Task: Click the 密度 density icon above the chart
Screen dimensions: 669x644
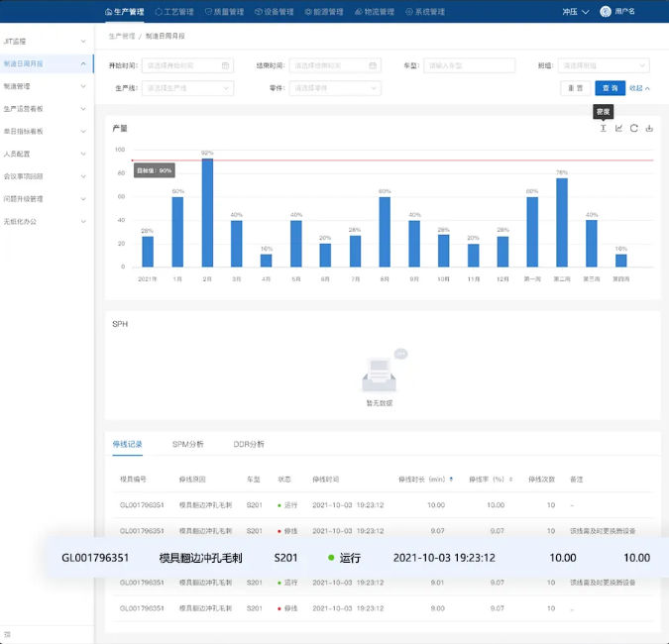Action: [x=603, y=128]
